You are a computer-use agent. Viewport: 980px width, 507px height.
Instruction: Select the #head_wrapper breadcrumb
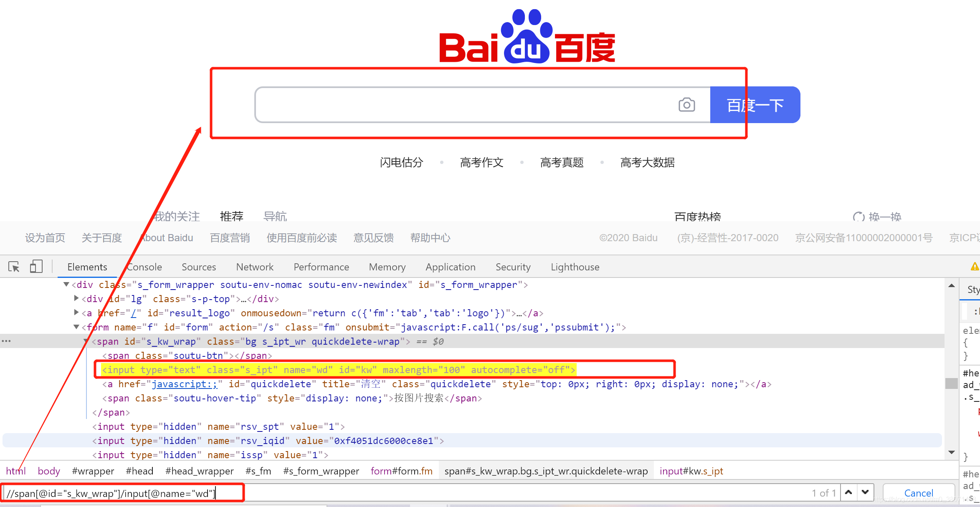click(x=199, y=471)
